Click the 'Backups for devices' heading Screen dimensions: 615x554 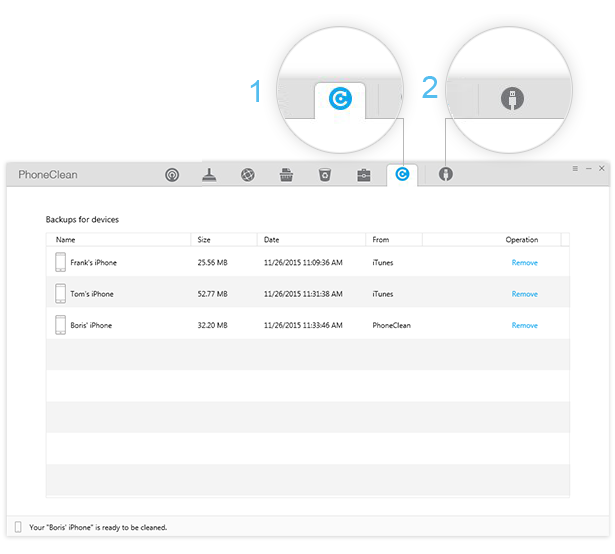(82, 219)
